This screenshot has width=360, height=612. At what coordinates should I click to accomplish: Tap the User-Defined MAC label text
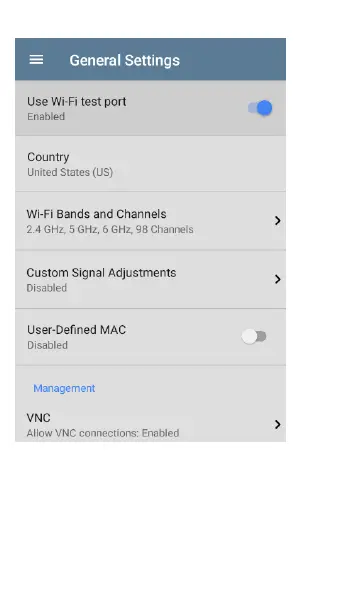point(77,330)
